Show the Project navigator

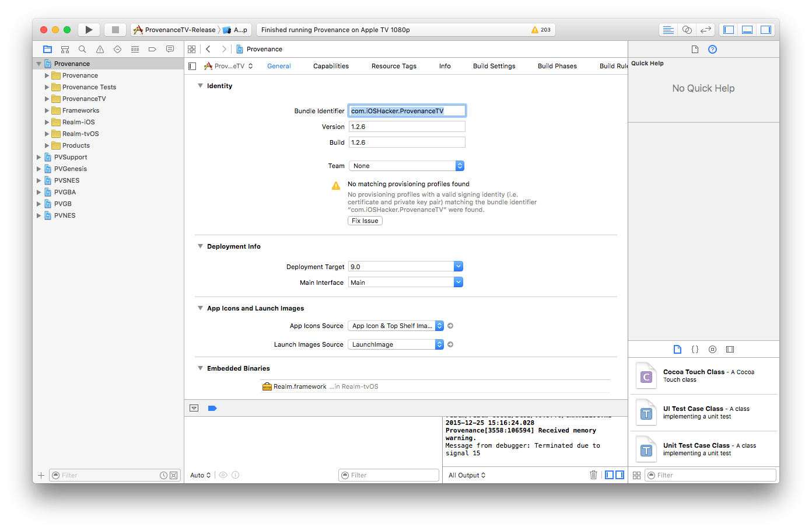[48, 49]
